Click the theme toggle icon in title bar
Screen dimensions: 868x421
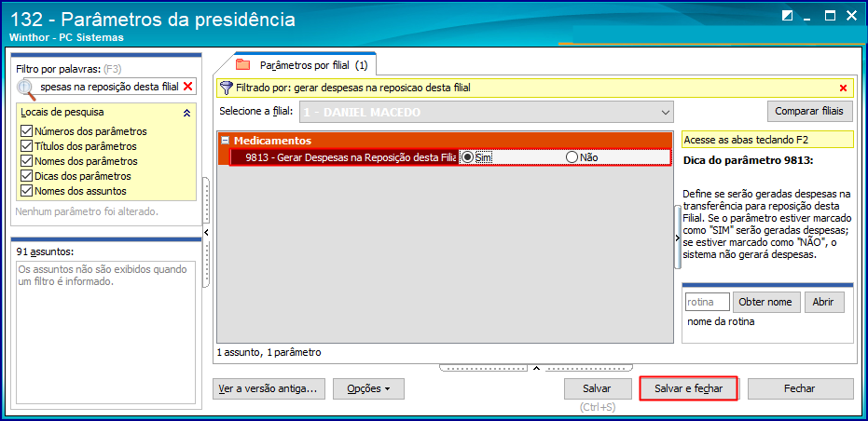[787, 16]
